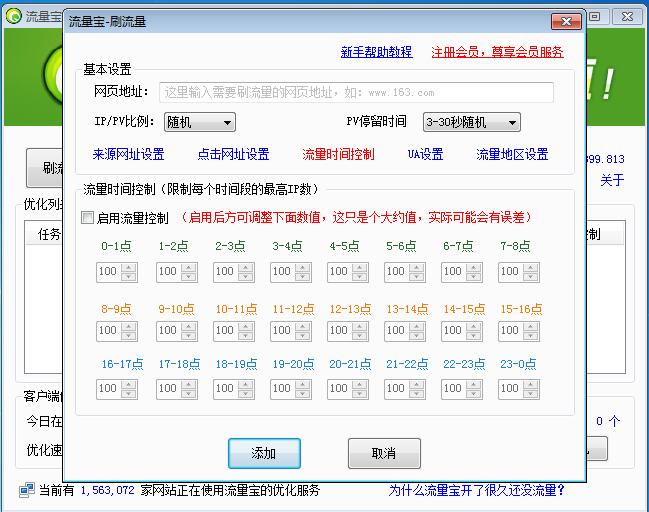Click the 20-21点 value spinner
The width and height of the screenshot is (649, 512).
348,389
